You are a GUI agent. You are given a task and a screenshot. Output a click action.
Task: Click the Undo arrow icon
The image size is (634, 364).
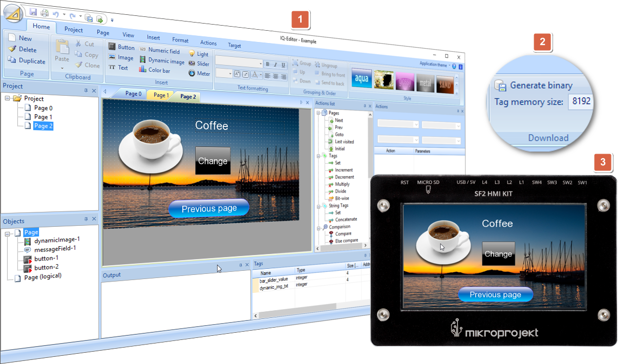(x=56, y=14)
